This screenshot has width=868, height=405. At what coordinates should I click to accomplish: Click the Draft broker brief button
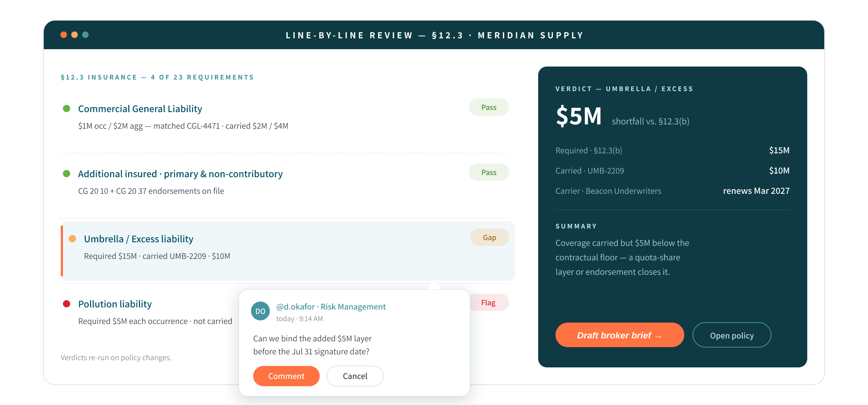[620, 335]
